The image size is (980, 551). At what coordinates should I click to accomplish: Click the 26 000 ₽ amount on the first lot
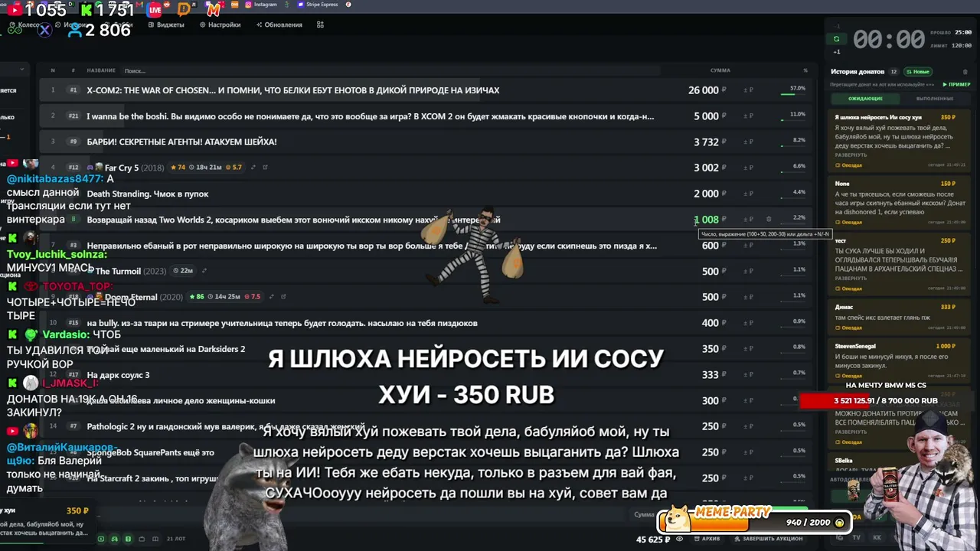[707, 90]
